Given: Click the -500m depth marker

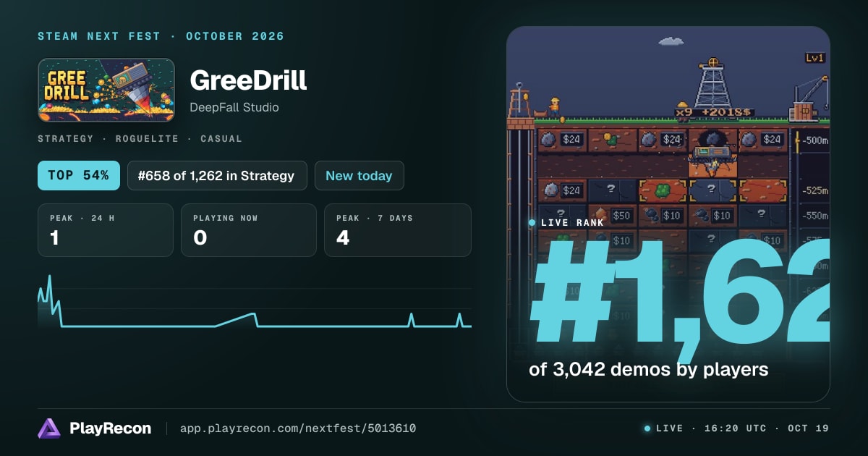Looking at the screenshot, I should point(814,140).
